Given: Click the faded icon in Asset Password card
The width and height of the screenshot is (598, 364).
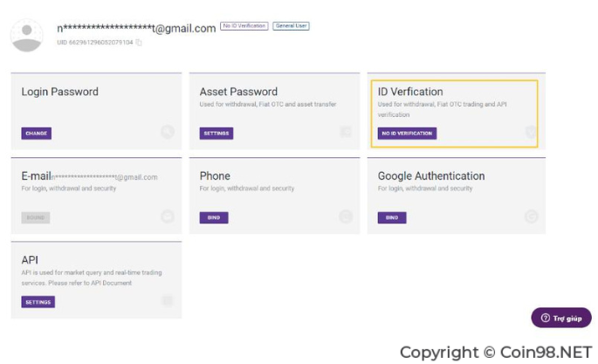Looking at the screenshot, I should click(x=346, y=132).
